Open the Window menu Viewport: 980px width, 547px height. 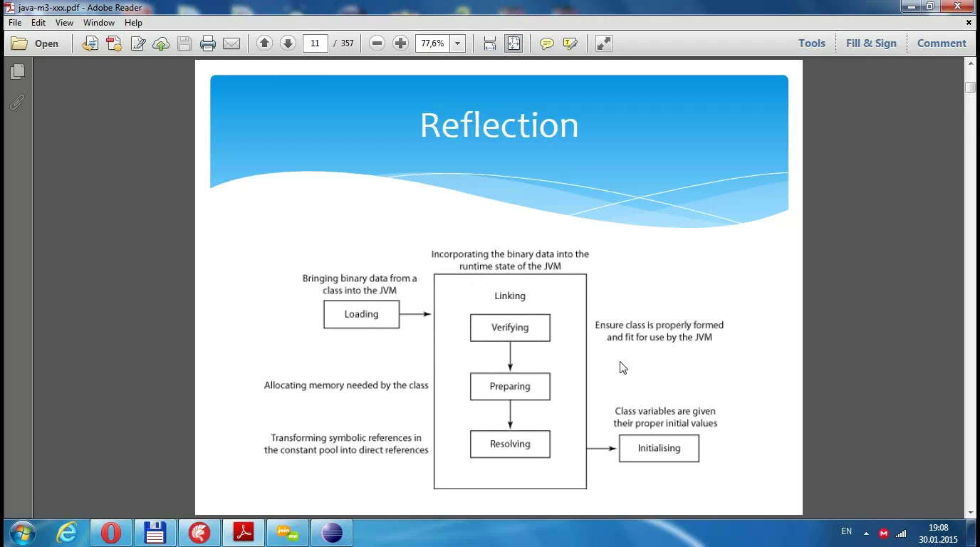(x=98, y=23)
